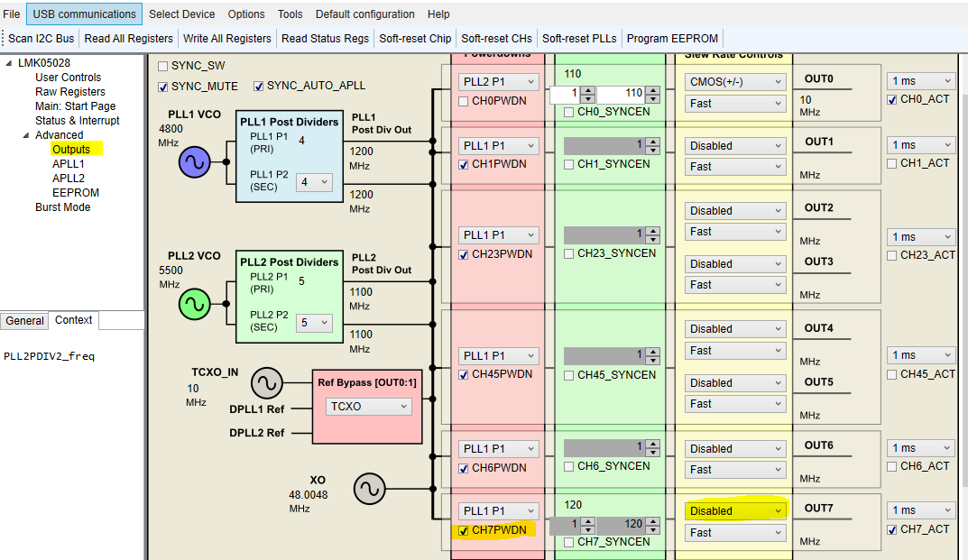
Task: Click Read Status Regs button
Action: pyautogui.click(x=326, y=38)
